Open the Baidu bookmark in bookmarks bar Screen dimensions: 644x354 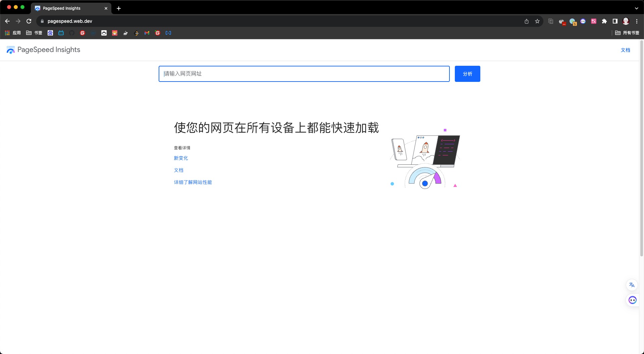pos(50,33)
